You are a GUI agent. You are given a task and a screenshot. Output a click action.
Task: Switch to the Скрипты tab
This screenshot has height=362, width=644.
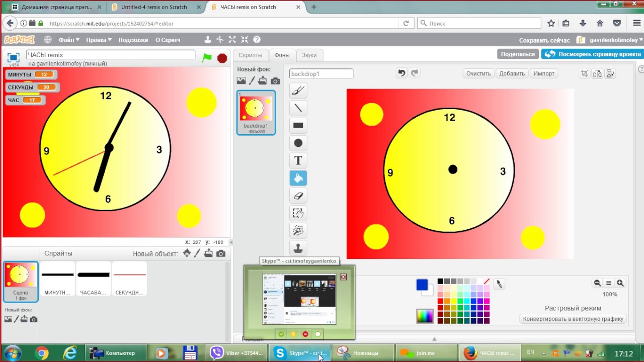[x=250, y=55]
